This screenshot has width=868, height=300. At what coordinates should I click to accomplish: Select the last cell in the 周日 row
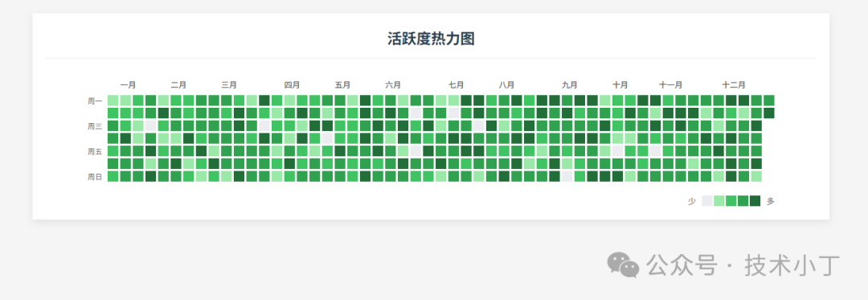[x=756, y=176]
